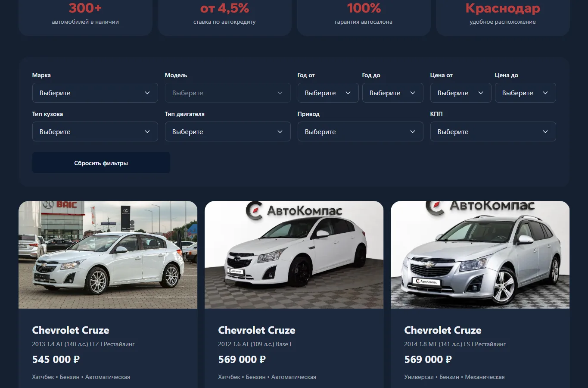588x388 pixels.
Task: Click the 545 000 ₽ price
Action: coord(56,360)
